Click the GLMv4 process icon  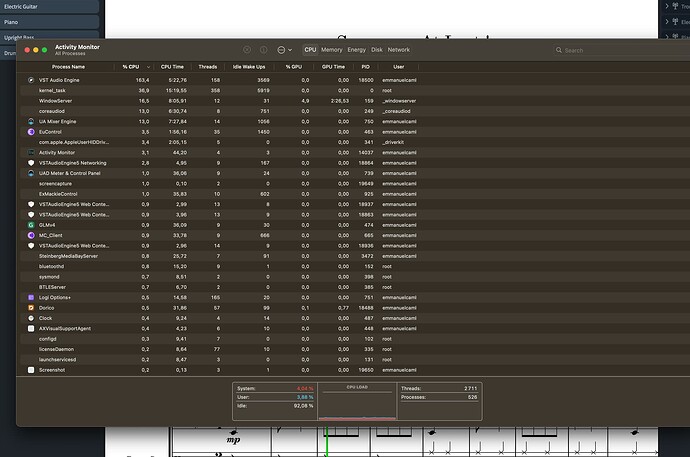[x=31, y=225]
